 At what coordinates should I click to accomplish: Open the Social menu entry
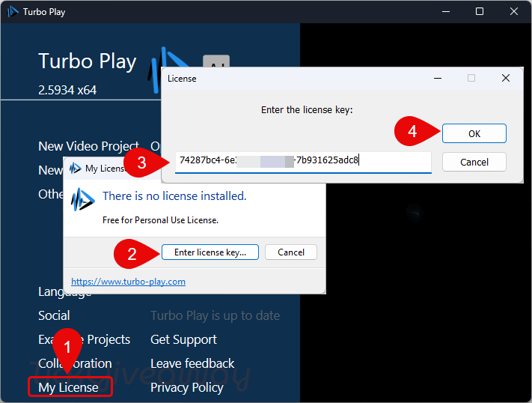[x=55, y=315]
